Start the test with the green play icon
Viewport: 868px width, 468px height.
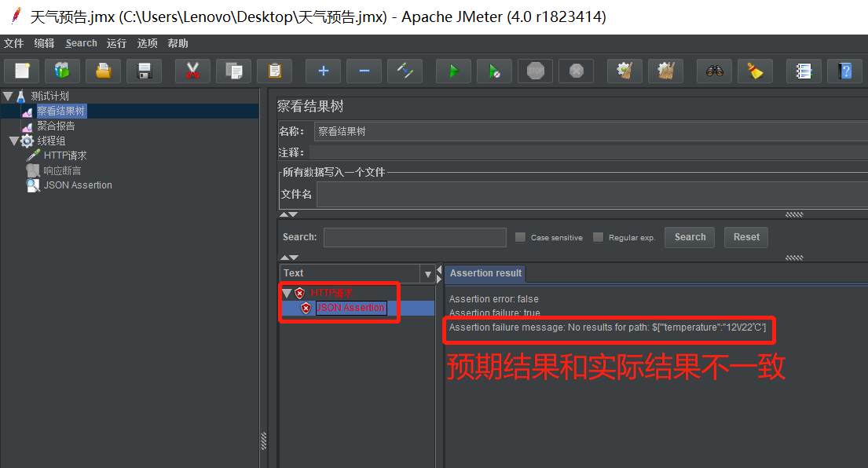[x=453, y=71]
